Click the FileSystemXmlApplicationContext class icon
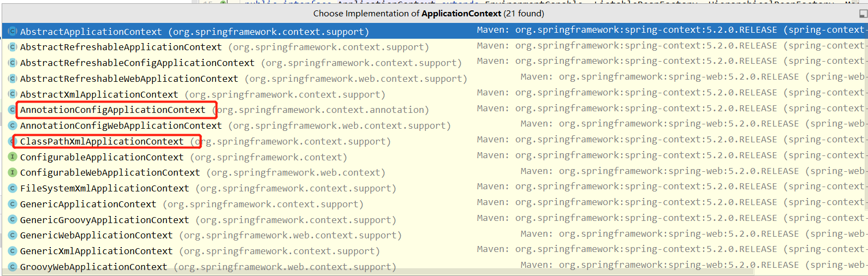The height and width of the screenshot is (276, 868). (x=12, y=189)
